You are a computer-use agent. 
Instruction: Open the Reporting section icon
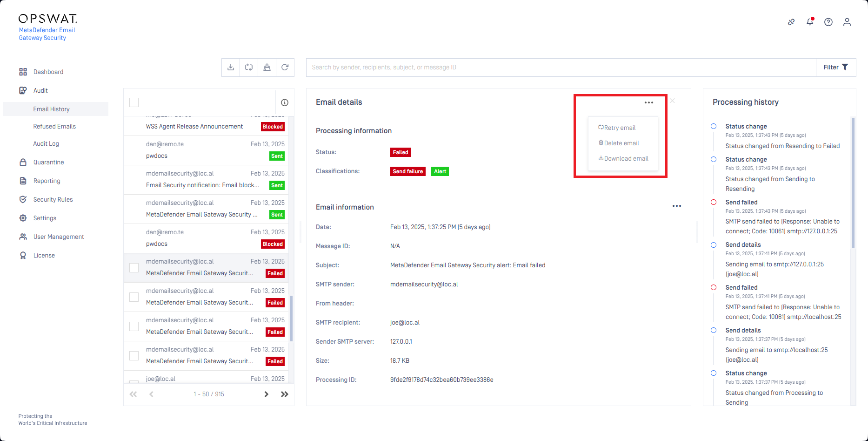tap(23, 181)
